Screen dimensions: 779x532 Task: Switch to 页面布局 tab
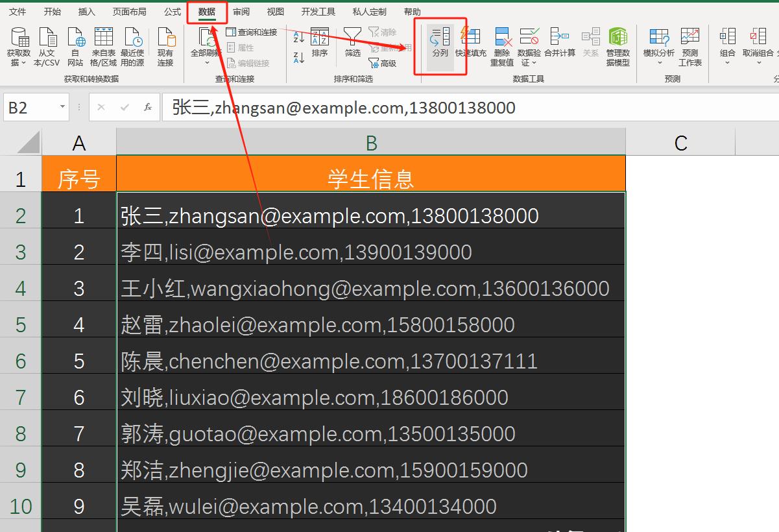tap(129, 12)
